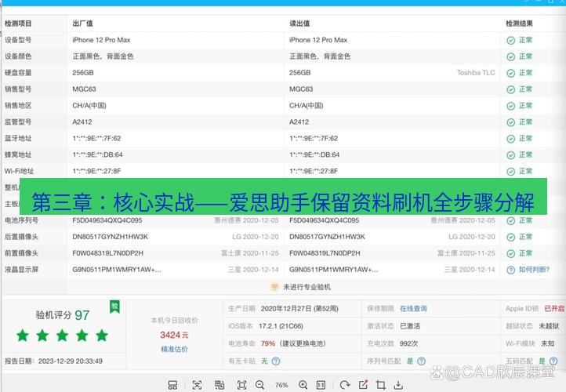This screenshot has height=392, width=566.
Task: Click the factory battery serial F5D049634QXQ4C095
Action: point(107,220)
